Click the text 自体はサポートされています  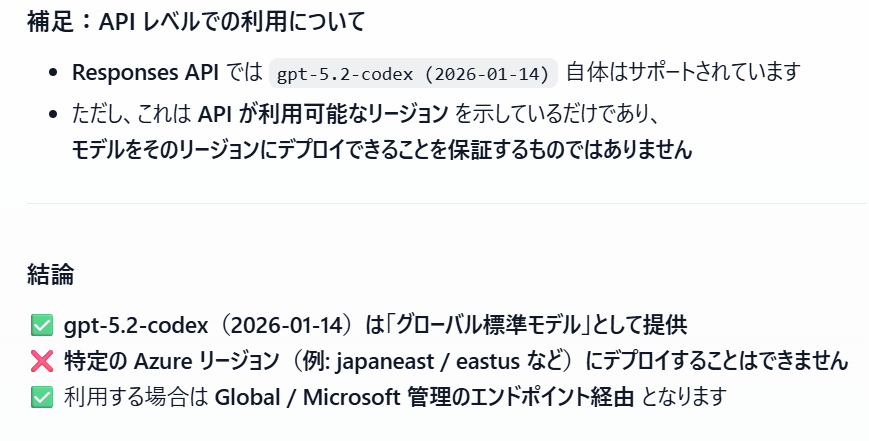(x=684, y=73)
